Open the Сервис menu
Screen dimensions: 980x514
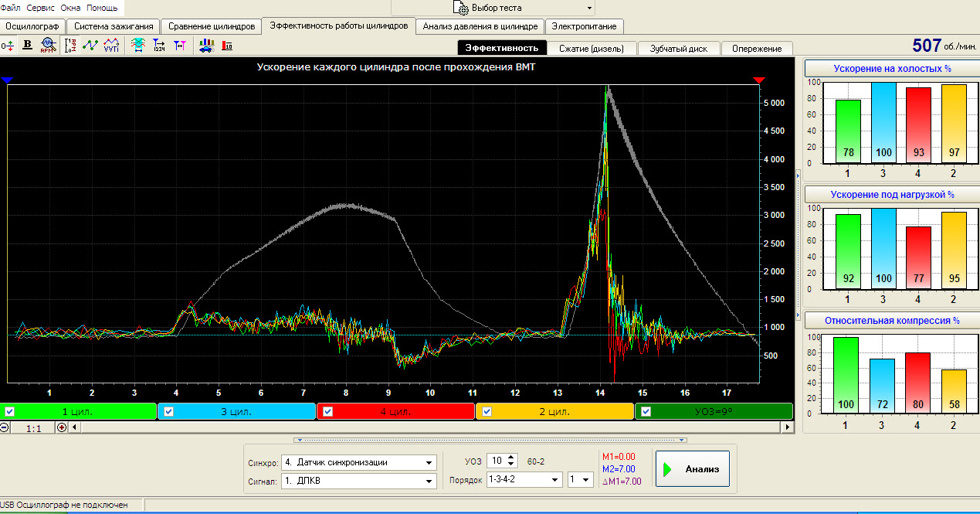pyautogui.click(x=40, y=8)
